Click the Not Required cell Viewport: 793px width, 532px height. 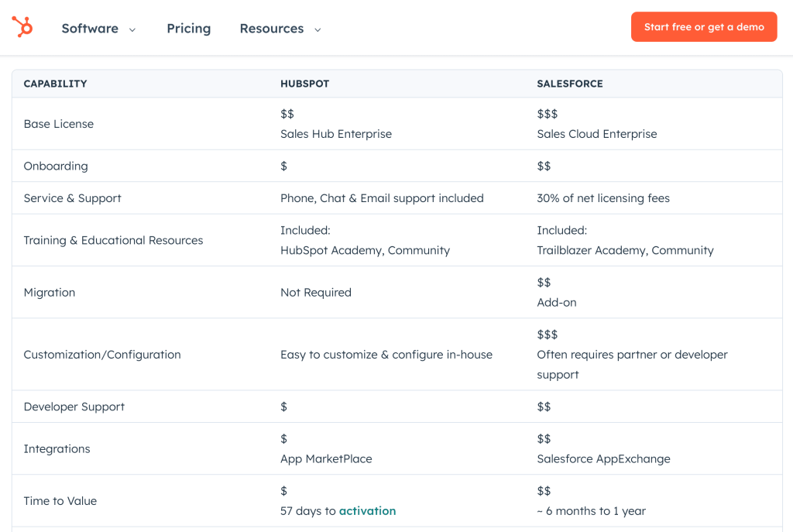(316, 292)
